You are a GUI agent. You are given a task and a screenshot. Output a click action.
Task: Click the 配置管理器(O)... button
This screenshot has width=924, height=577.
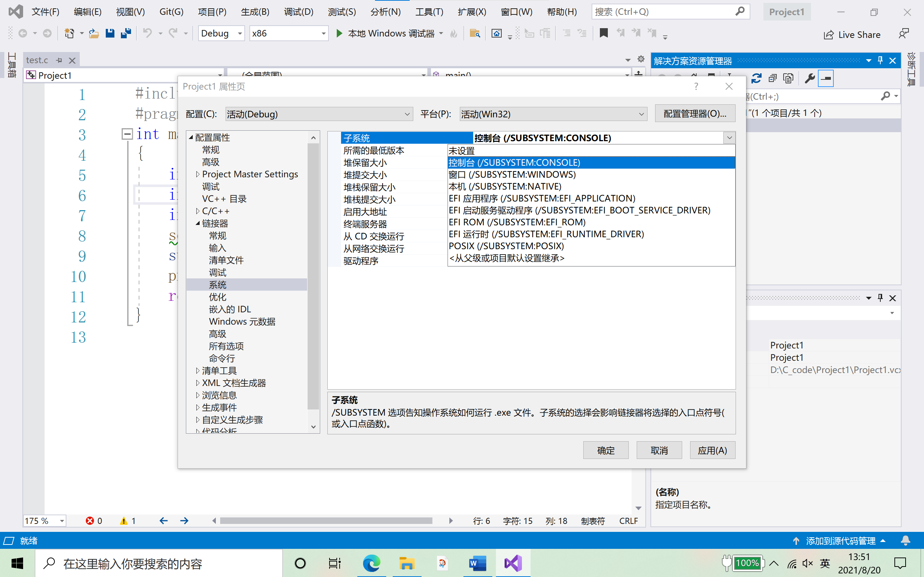click(695, 113)
